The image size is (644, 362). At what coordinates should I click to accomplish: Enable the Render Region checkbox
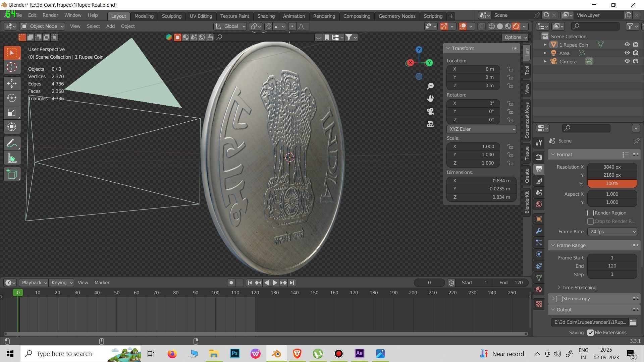tap(591, 213)
